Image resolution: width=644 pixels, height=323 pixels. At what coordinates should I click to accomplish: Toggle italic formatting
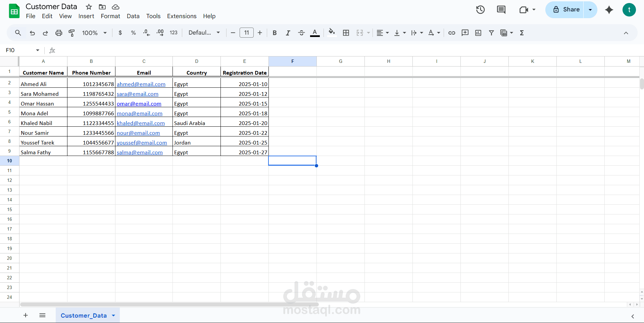pos(288,33)
